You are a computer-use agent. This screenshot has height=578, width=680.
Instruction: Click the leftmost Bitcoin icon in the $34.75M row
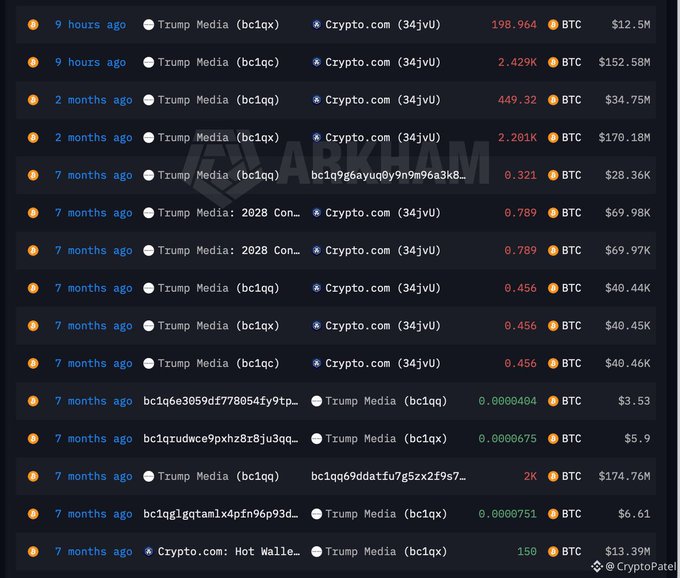pyautogui.click(x=33, y=100)
